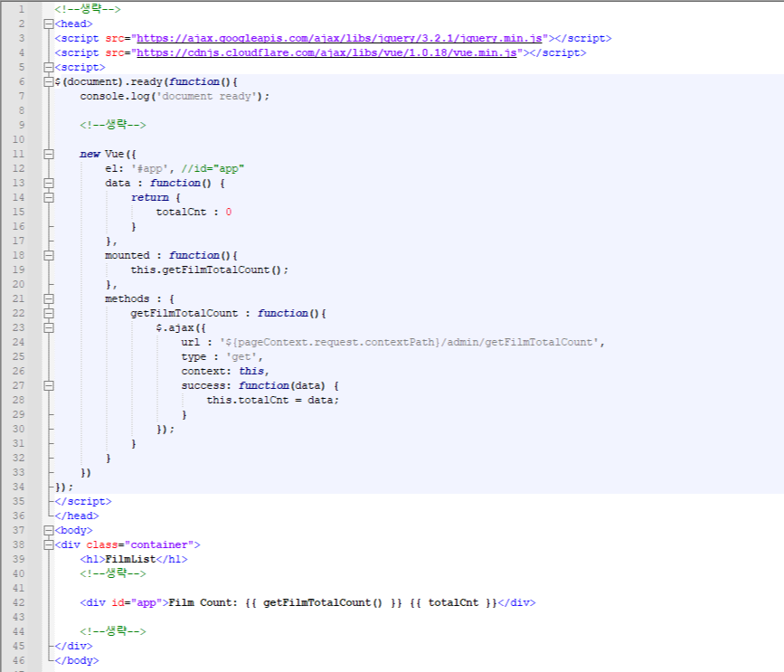Click this.getFilmTotalCount() call on line 19

coord(209,270)
